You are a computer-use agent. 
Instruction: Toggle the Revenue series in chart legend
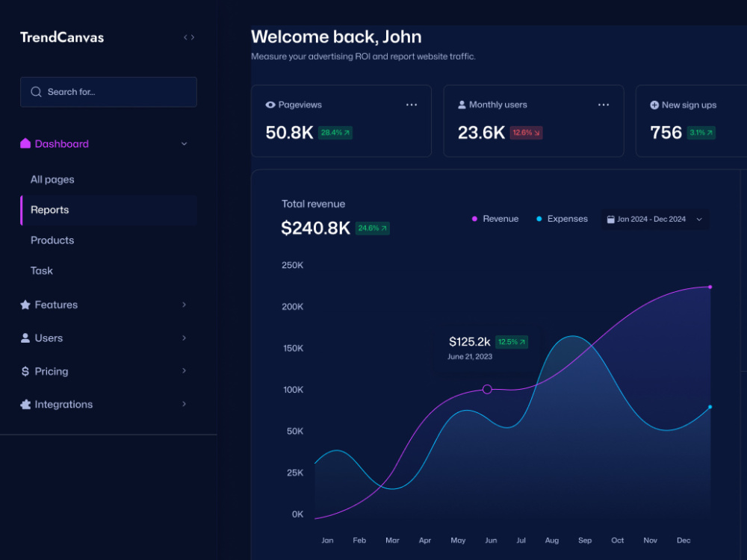point(495,219)
